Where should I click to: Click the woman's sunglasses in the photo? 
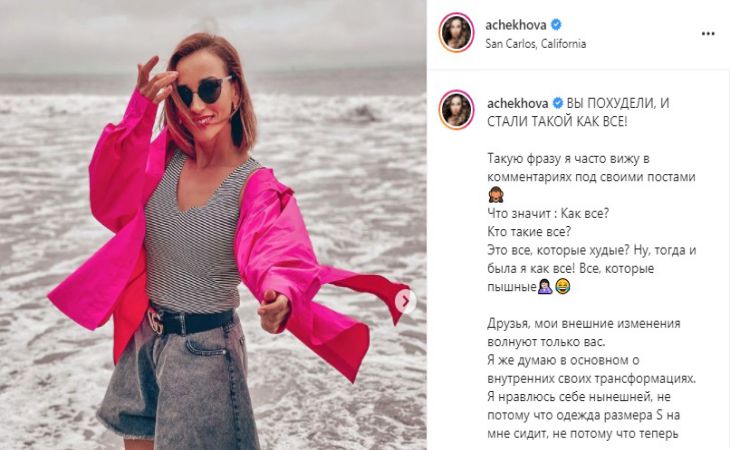(x=204, y=90)
